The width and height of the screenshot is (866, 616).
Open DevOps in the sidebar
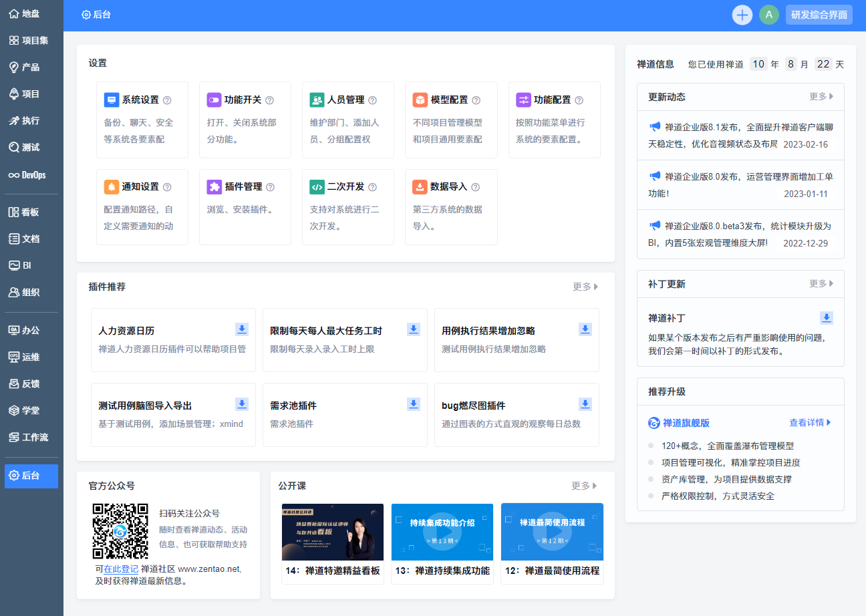coord(31,175)
